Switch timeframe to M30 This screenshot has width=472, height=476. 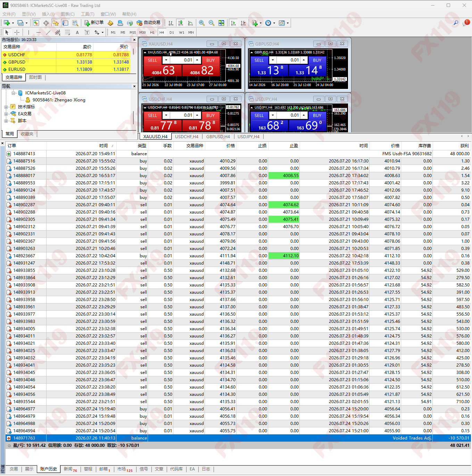pyautogui.click(x=142, y=32)
